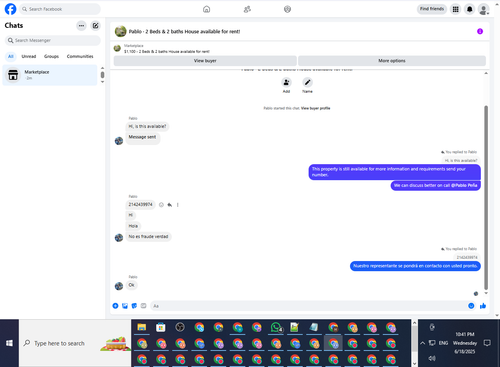
Task: Click the 'Nuestro representante' blue message
Action: pos(415,266)
